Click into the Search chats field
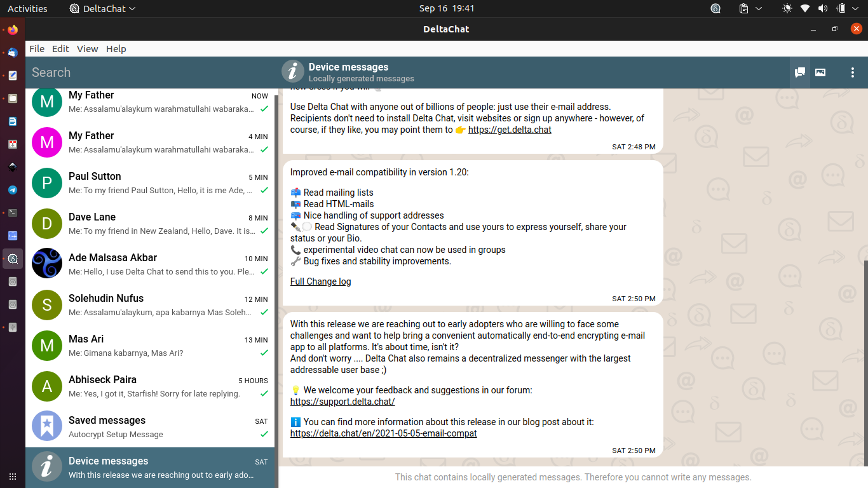This screenshot has width=868, height=488. pyautogui.click(x=151, y=72)
